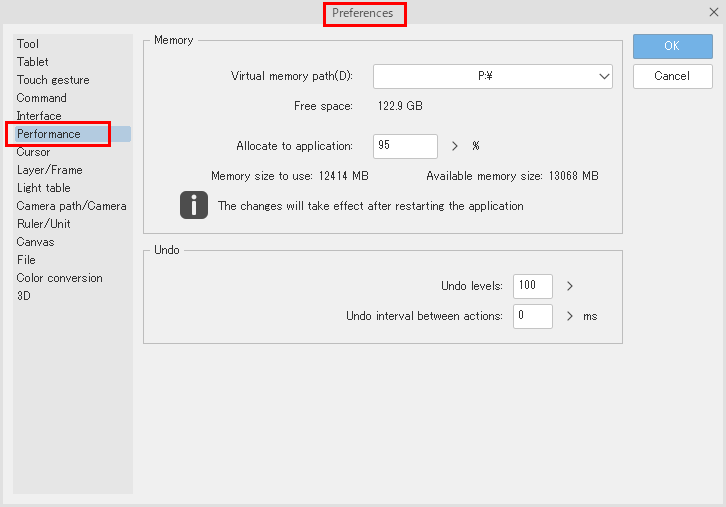
Task: Open the Touch gesture settings
Action: point(53,80)
